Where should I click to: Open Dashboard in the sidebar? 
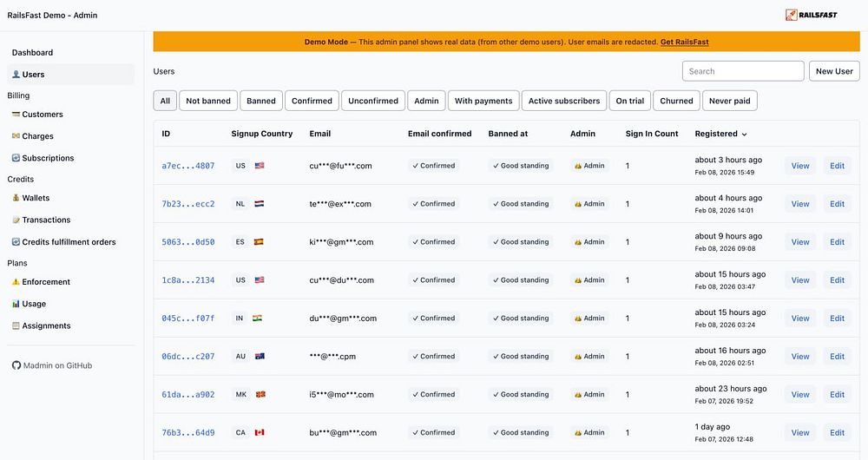click(32, 53)
